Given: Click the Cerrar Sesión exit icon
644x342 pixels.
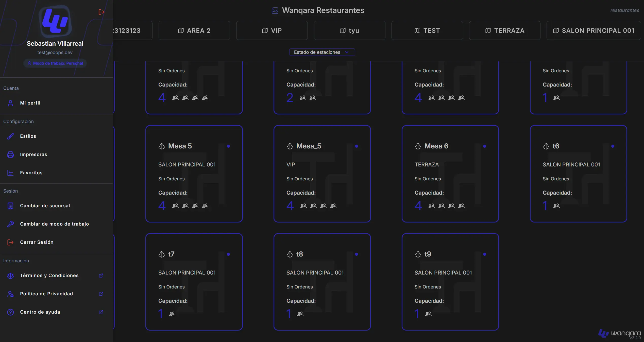Looking at the screenshot, I should coord(10,242).
